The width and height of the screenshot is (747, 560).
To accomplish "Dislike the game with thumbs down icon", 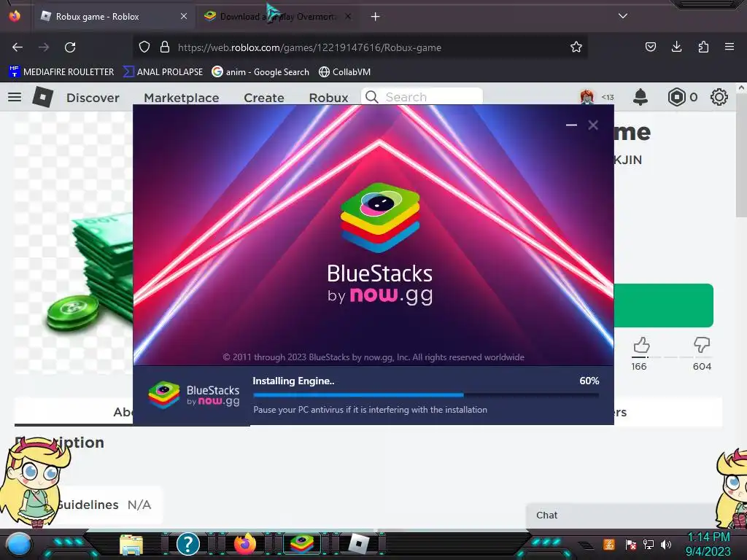I will (x=702, y=345).
